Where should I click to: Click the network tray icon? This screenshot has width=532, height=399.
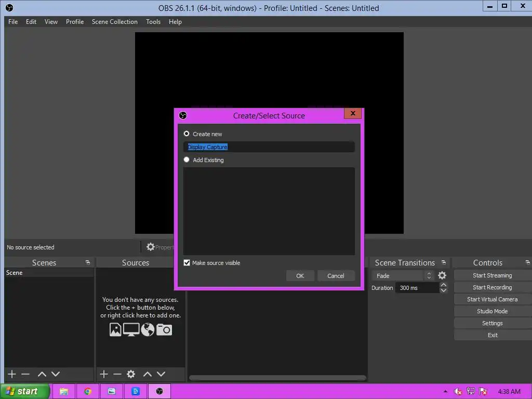point(471,392)
